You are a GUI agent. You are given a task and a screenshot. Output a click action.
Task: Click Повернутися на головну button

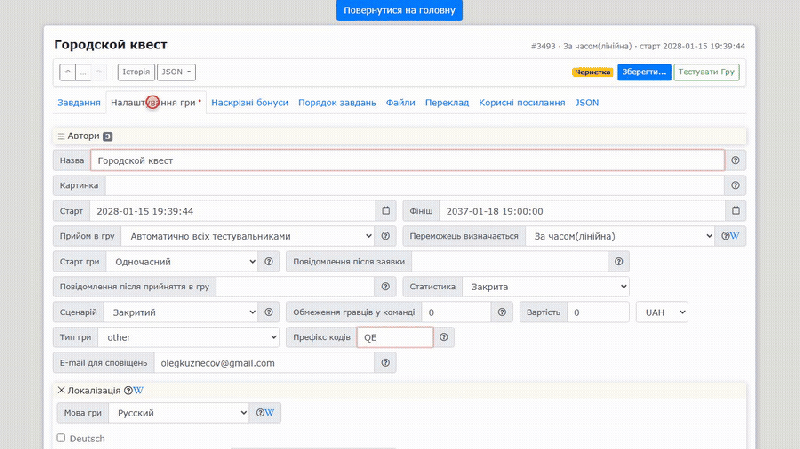click(x=399, y=10)
